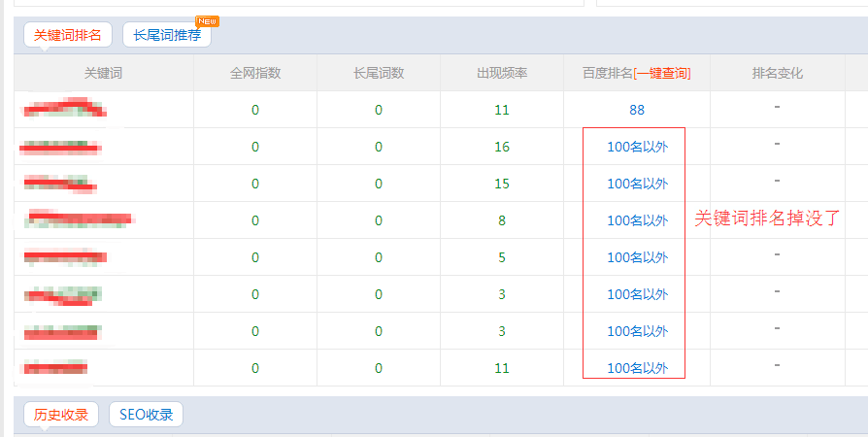Click 全网指数 value 0 in the frequency 16 row
The height and width of the screenshot is (437, 868).
click(x=255, y=147)
